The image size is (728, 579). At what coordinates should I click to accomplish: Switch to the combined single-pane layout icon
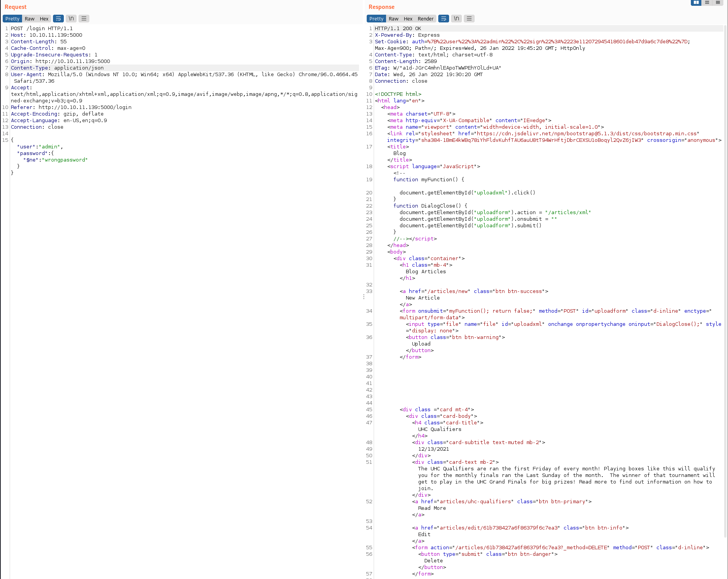718,3
